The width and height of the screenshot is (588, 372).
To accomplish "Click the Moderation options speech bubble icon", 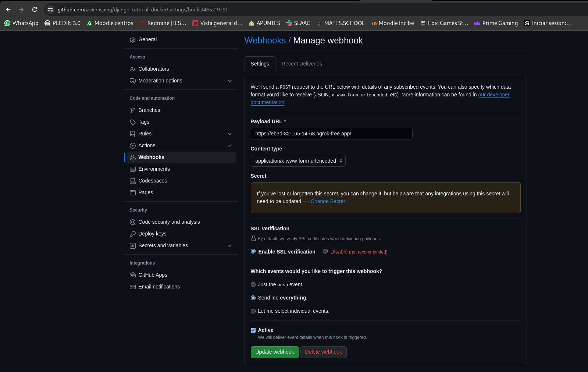I will point(133,81).
